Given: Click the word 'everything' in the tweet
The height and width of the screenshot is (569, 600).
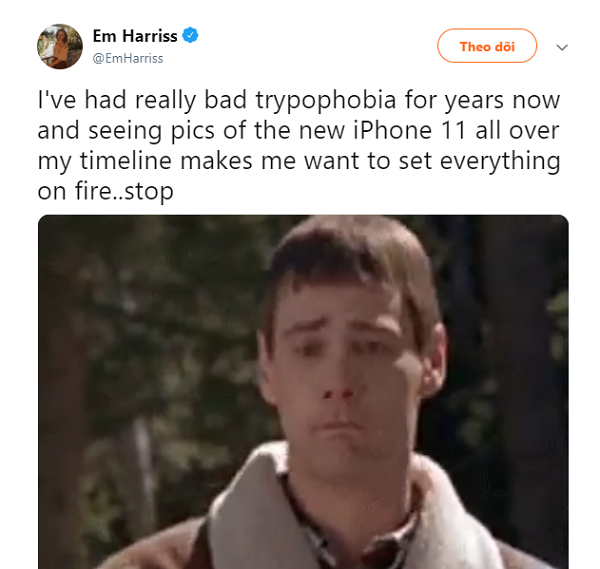Looking at the screenshot, I should 500,161.
